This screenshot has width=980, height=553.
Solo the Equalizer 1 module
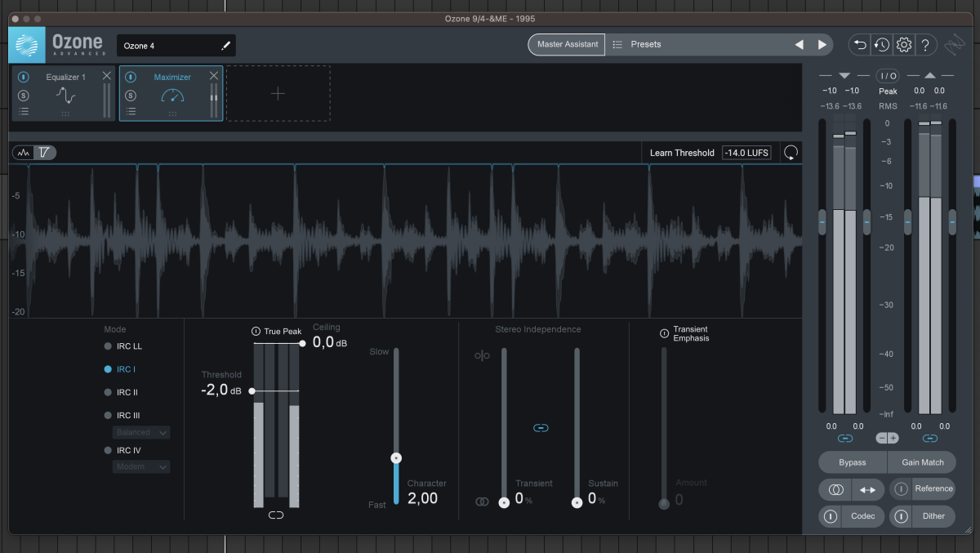pyautogui.click(x=24, y=96)
